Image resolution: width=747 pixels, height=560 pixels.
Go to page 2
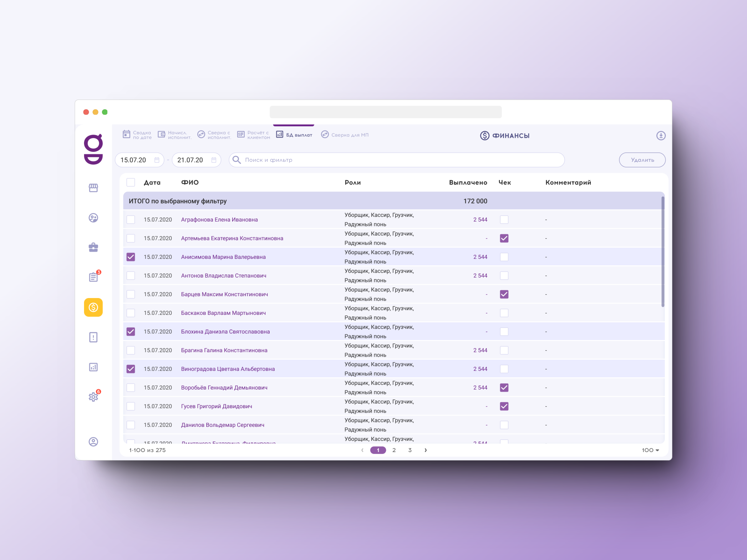click(394, 450)
